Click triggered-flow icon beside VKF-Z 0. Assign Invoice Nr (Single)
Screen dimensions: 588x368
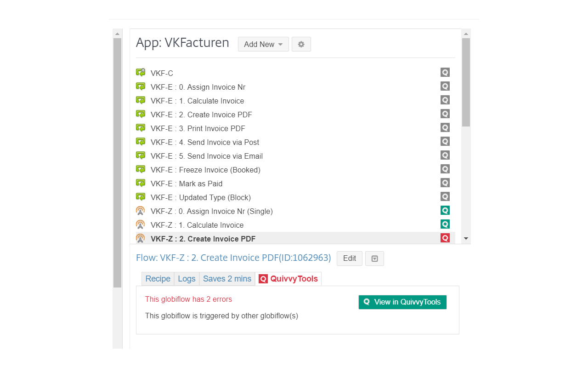(x=141, y=211)
